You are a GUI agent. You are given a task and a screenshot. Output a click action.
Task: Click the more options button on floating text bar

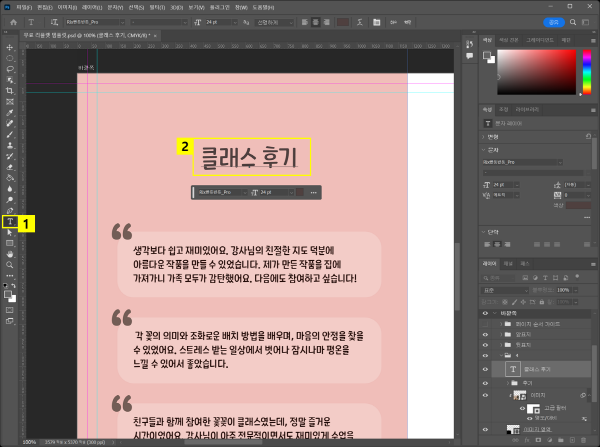click(x=313, y=191)
